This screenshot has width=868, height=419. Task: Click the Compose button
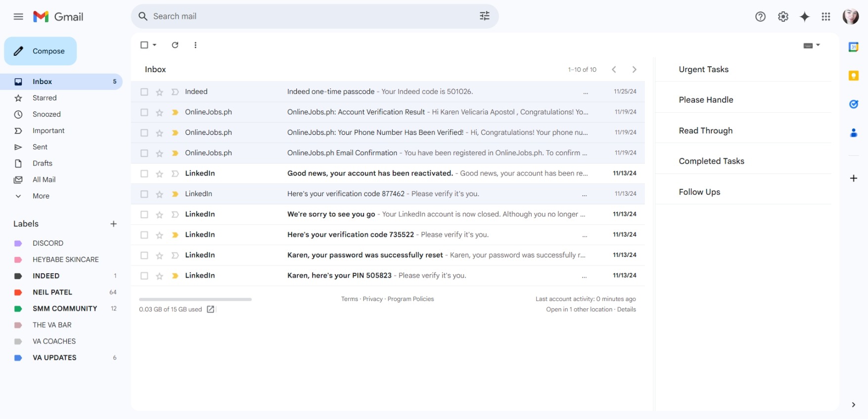(41, 51)
